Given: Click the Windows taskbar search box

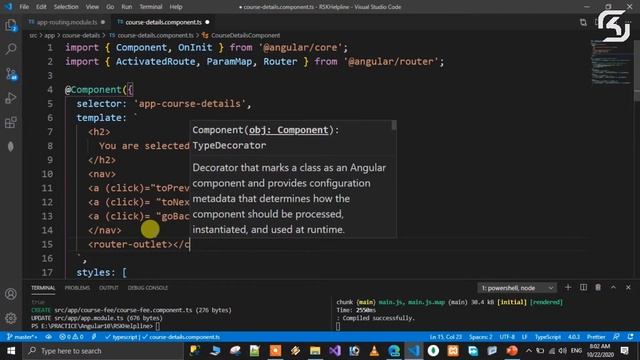Looking at the screenshot, I should tap(103, 351).
